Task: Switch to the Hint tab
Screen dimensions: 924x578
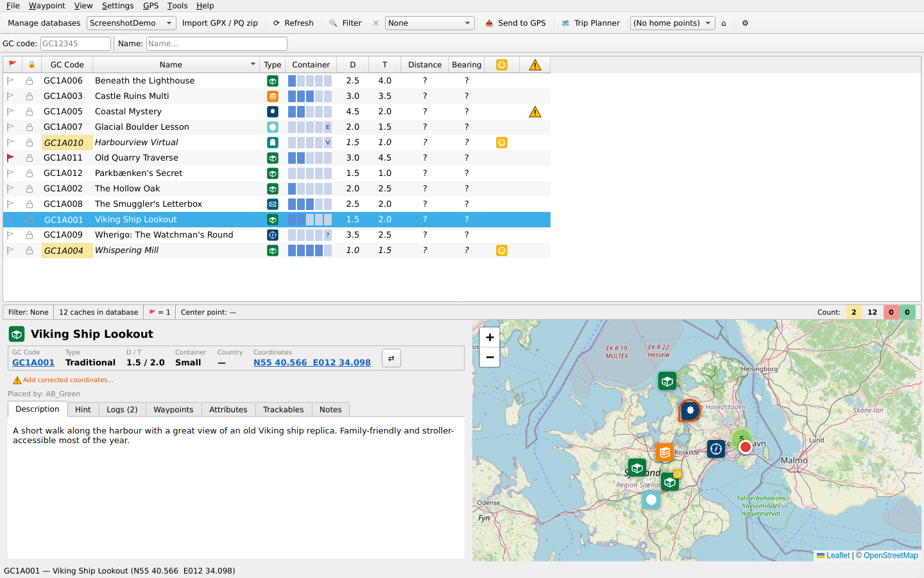Action: (83, 410)
